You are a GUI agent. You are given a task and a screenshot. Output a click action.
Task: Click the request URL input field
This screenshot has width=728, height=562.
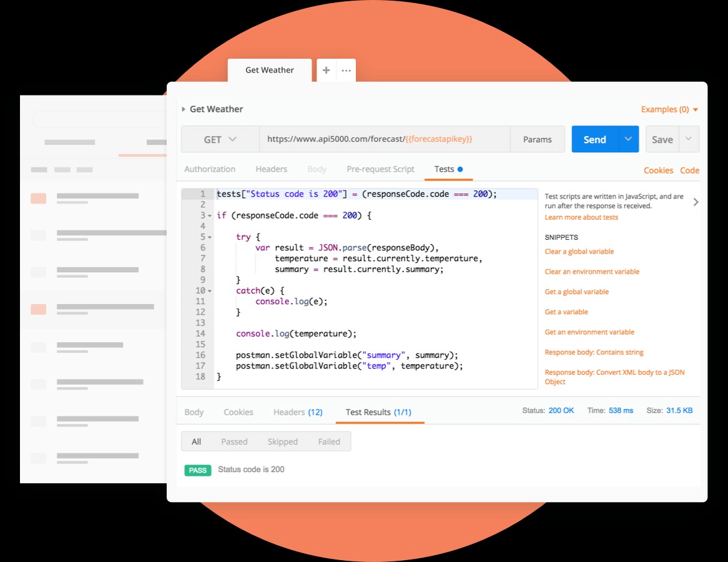coord(384,139)
